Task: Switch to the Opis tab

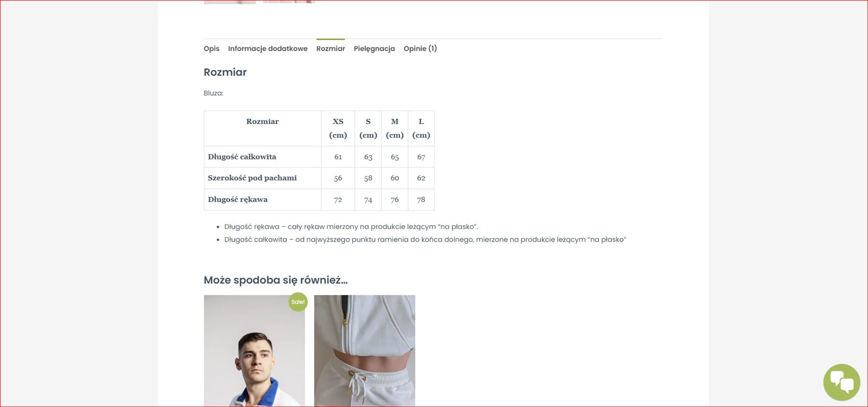Action: click(212, 48)
